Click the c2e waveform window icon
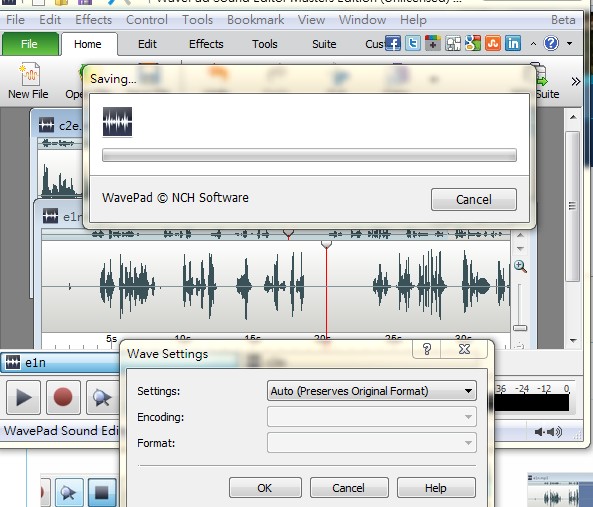Image resolution: width=593 pixels, height=507 pixels. point(46,125)
